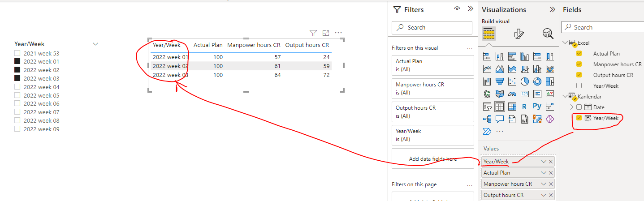This screenshot has width=644, height=201.
Task: Open dropdown for Year/Week in Values well
Action: [x=544, y=161]
